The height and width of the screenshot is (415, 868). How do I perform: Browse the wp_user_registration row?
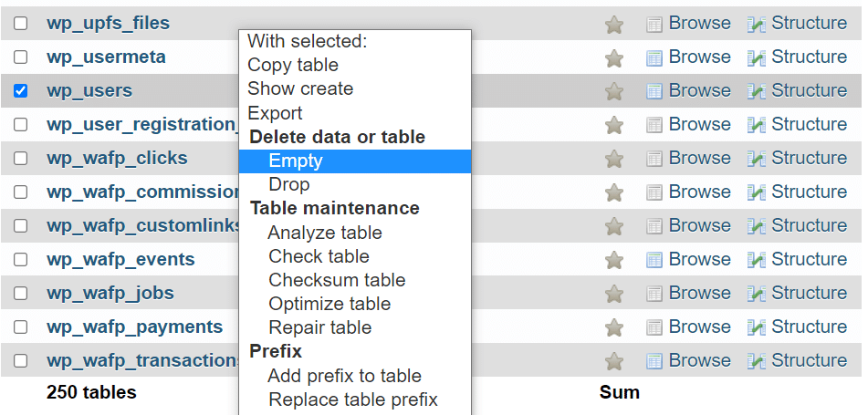(x=699, y=125)
